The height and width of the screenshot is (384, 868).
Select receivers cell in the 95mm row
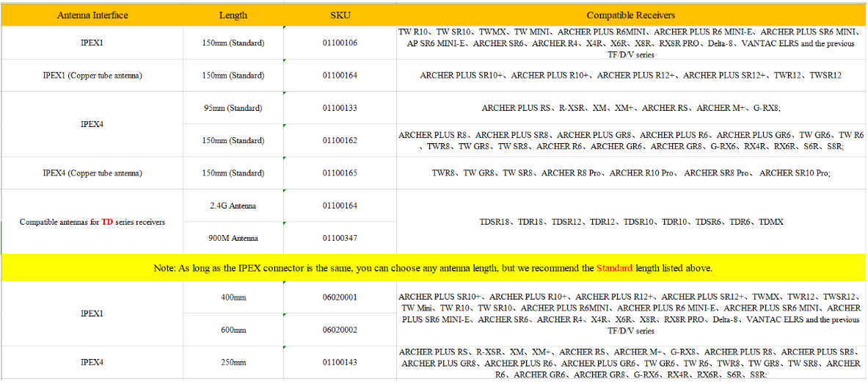tap(632, 107)
